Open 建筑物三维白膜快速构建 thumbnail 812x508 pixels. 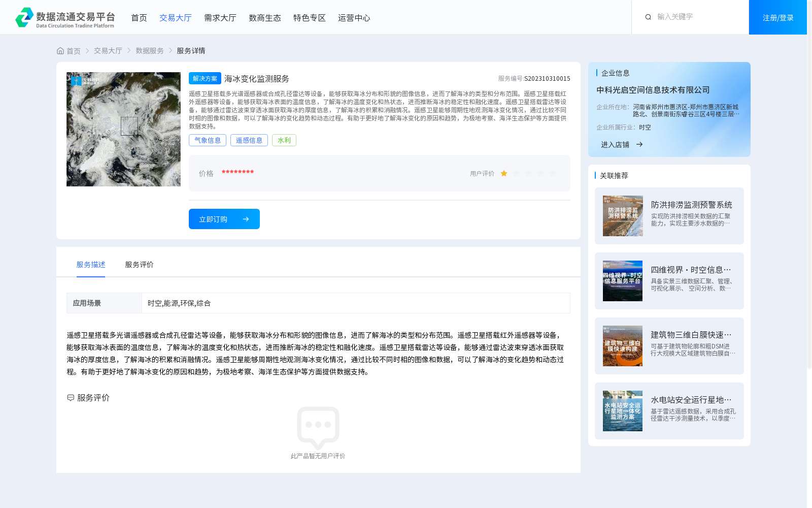click(x=623, y=346)
